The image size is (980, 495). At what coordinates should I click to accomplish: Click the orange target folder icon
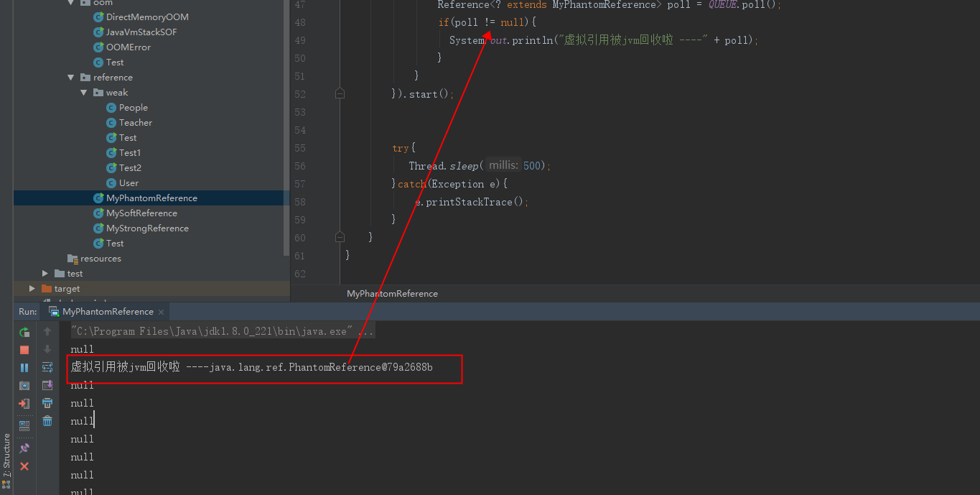(x=47, y=289)
